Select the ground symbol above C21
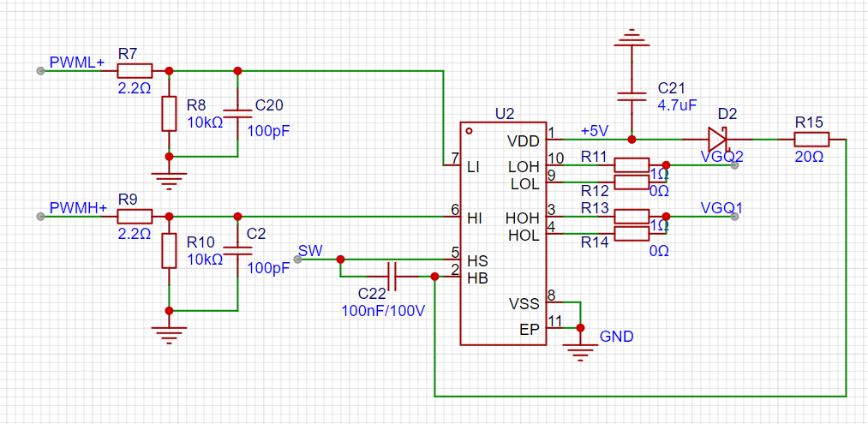 (632, 39)
